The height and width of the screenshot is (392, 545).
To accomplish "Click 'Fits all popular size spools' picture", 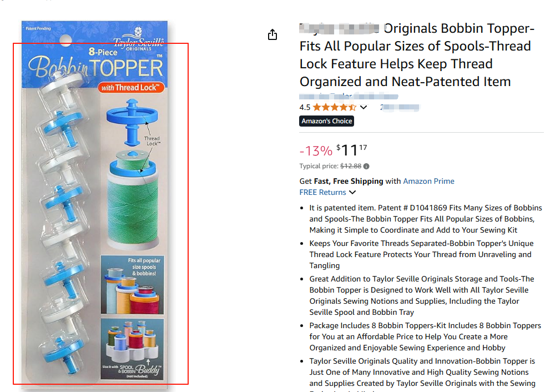I will 132,285.
